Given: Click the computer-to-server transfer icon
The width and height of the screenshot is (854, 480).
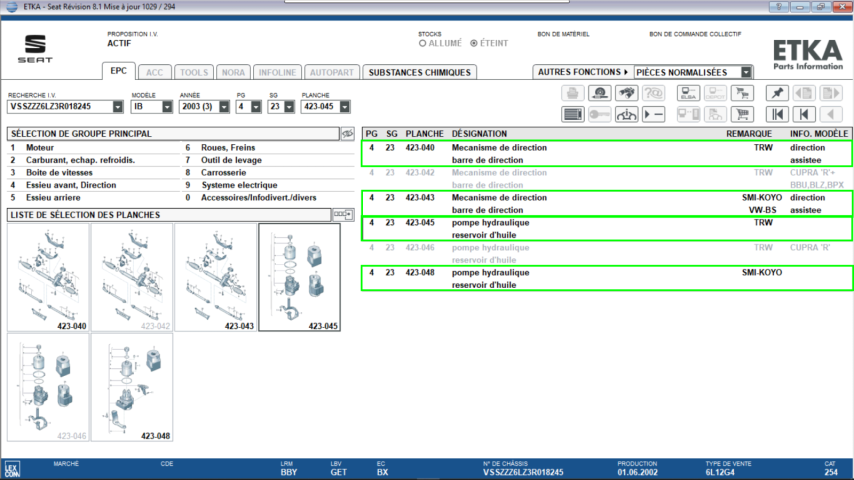Looking at the screenshot, I should (688, 114).
